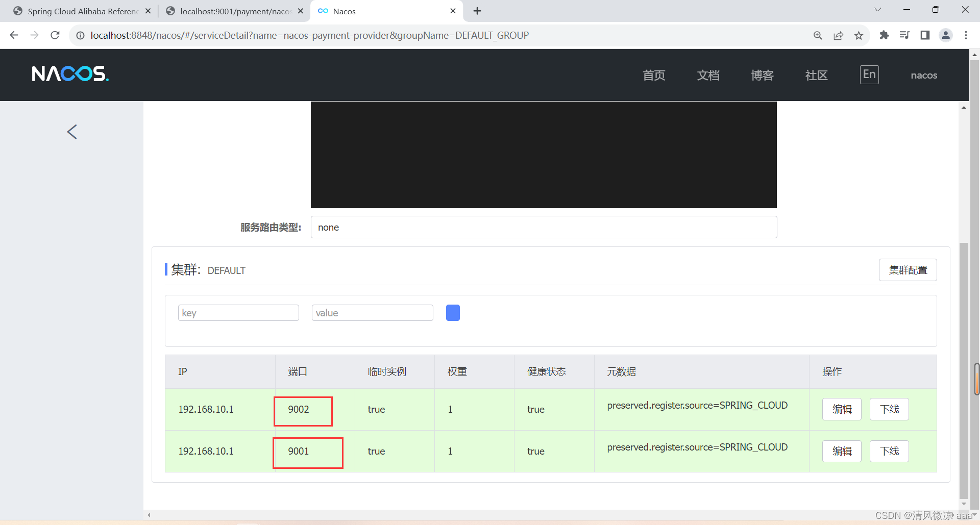Bookmark this page with the star icon
The height and width of the screenshot is (525, 980).
coord(859,35)
